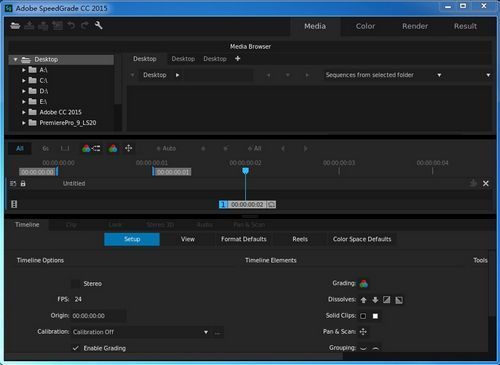Open the Calibration Off dropdown

[140, 332]
